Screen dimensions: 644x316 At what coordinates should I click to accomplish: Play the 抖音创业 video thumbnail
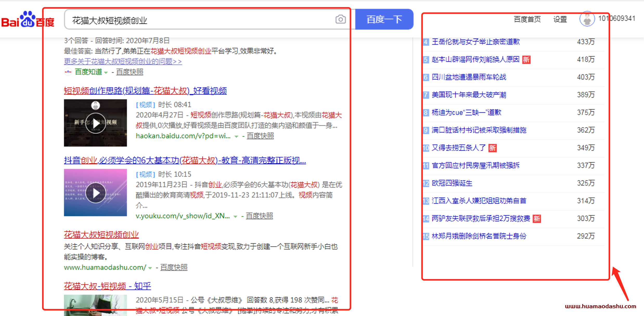95,193
